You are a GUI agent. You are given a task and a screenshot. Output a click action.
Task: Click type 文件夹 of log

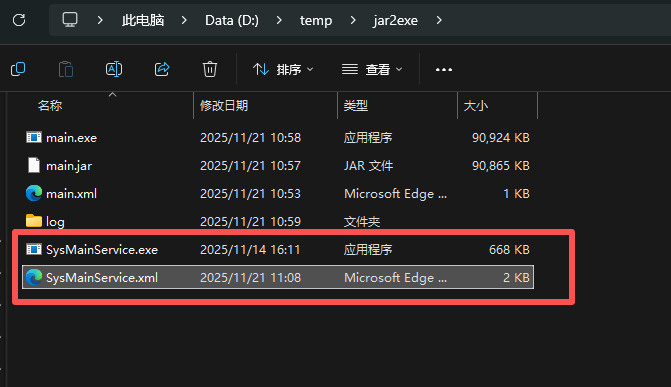click(x=362, y=222)
